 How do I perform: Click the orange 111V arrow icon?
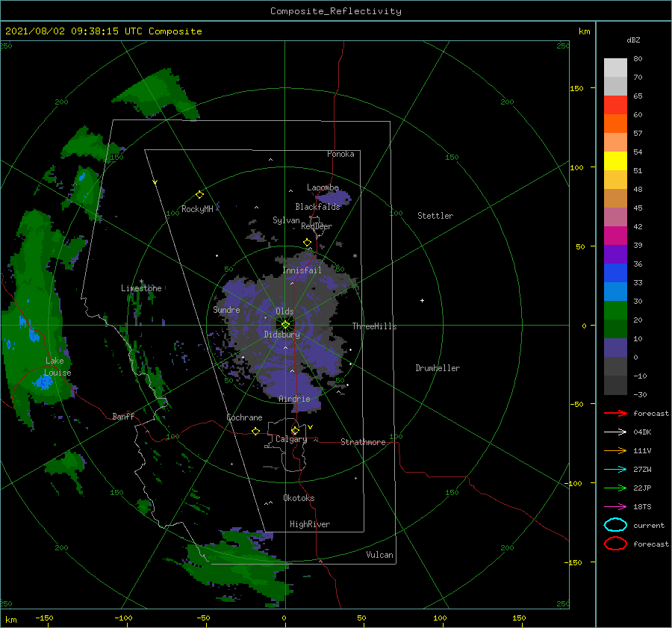tap(615, 450)
